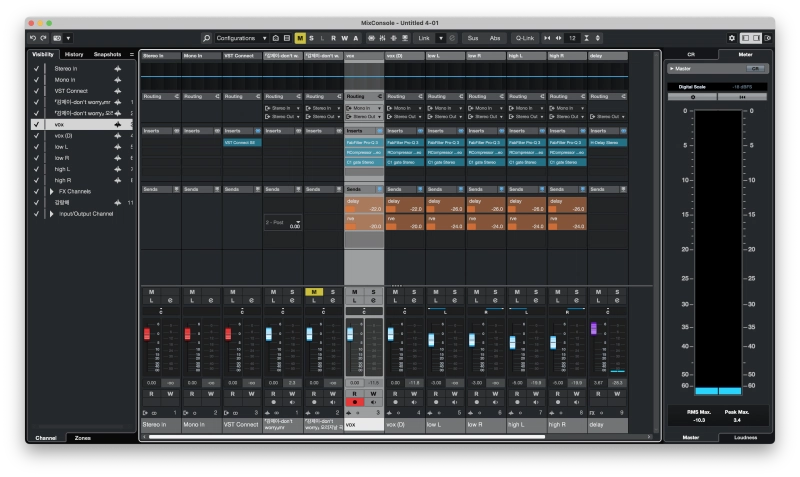
Task: Uncheck visibility of high R channel
Action: click(36, 181)
